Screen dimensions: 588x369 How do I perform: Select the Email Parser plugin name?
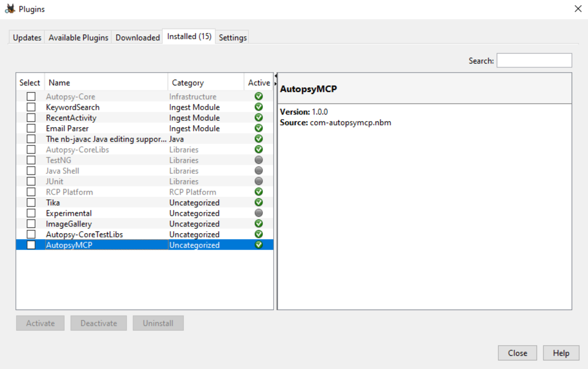coord(67,128)
